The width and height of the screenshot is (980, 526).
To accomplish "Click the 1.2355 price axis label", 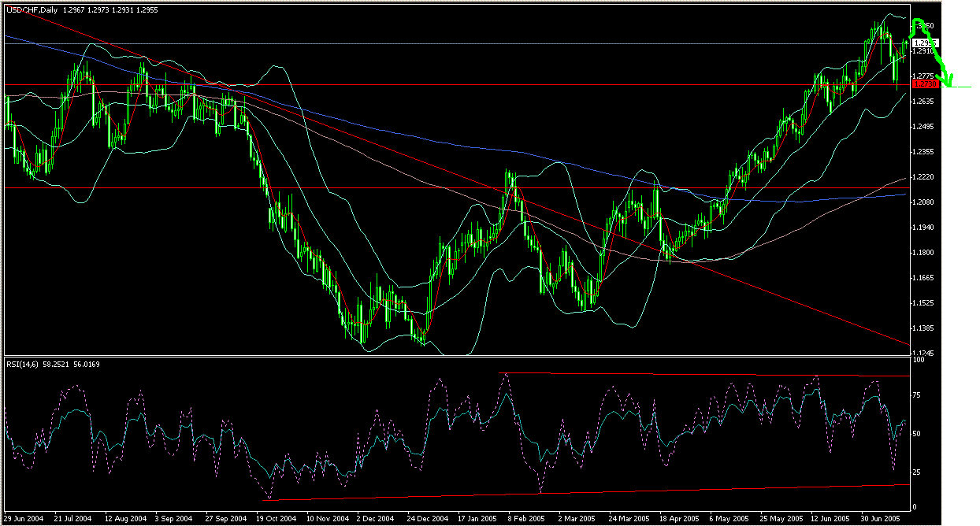I will click(922, 152).
